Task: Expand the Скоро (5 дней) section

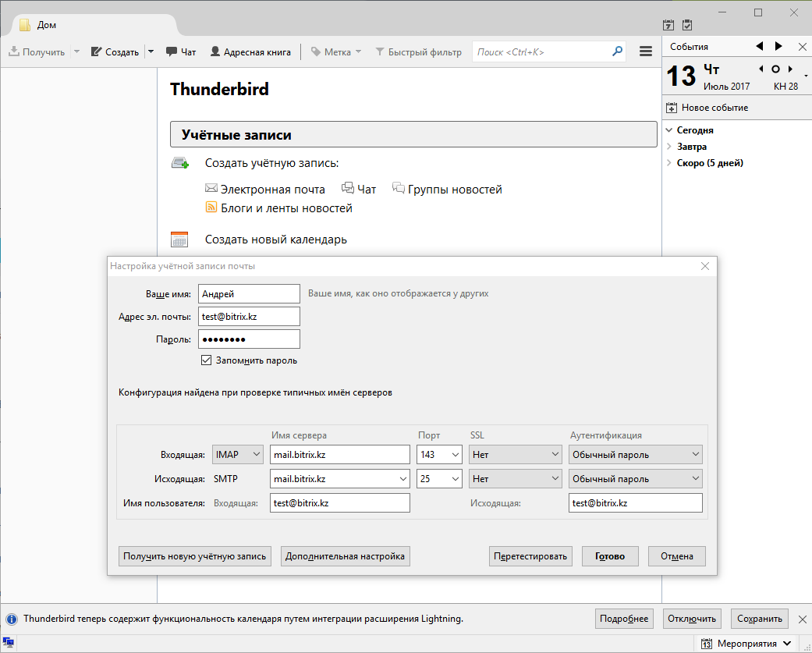Action: (669, 162)
